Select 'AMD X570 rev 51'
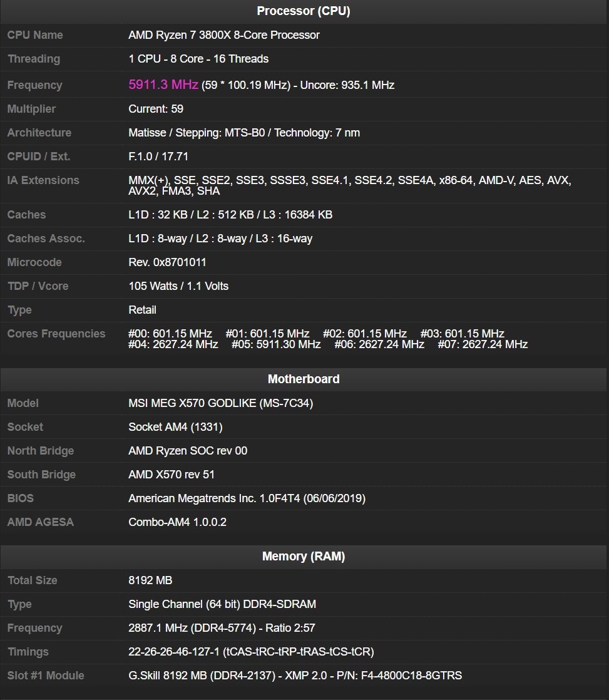Image resolution: width=609 pixels, height=700 pixels. pos(171,474)
